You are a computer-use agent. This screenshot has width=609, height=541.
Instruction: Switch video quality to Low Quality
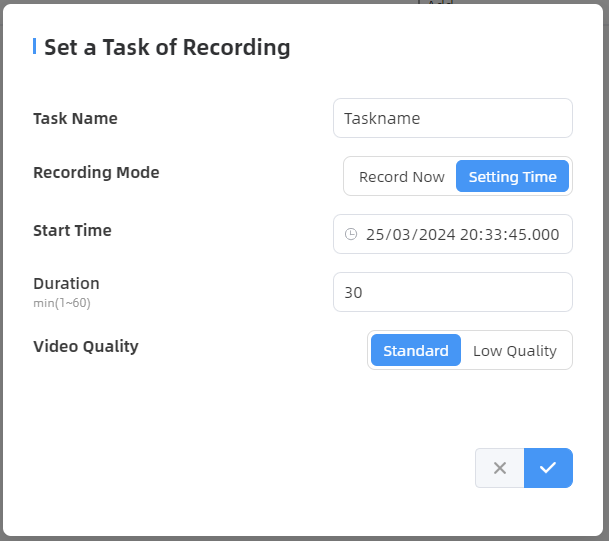(x=514, y=351)
